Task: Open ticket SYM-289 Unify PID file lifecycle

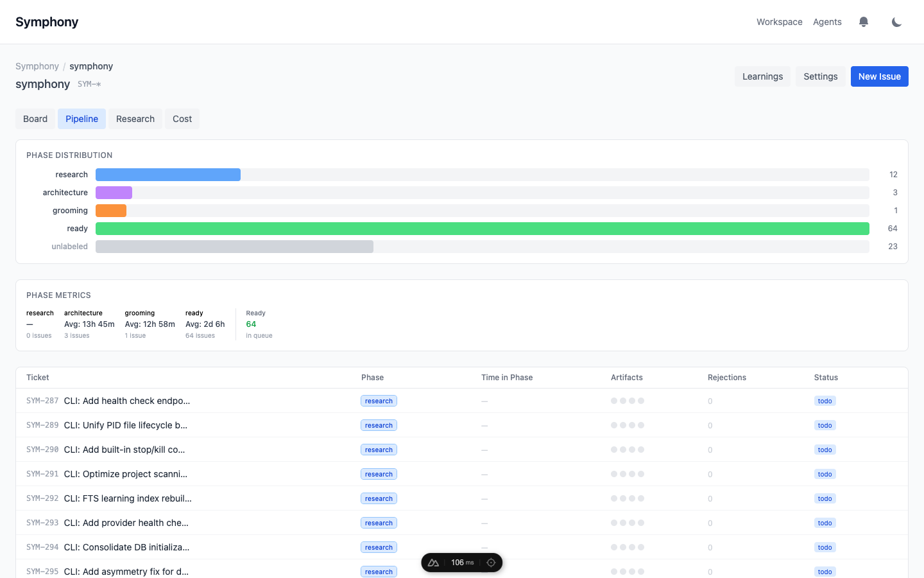Action: pyautogui.click(x=126, y=425)
